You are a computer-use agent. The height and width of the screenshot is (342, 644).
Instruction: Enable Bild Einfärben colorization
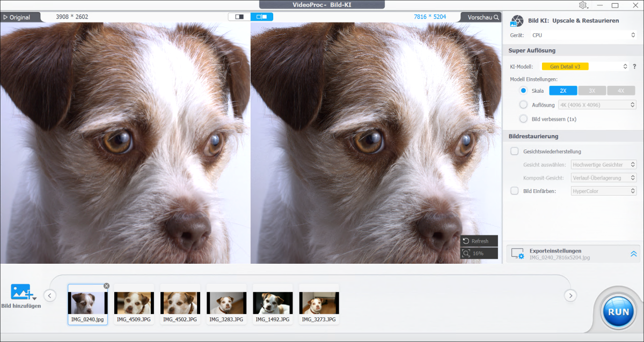click(x=514, y=191)
